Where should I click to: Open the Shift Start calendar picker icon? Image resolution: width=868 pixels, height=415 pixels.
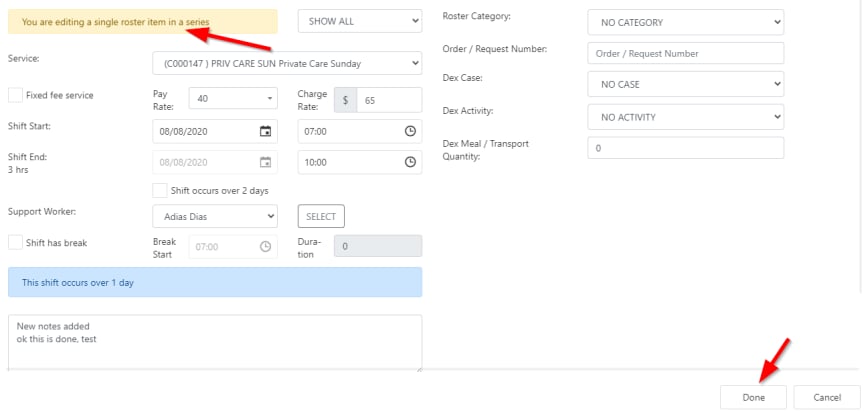(x=266, y=132)
